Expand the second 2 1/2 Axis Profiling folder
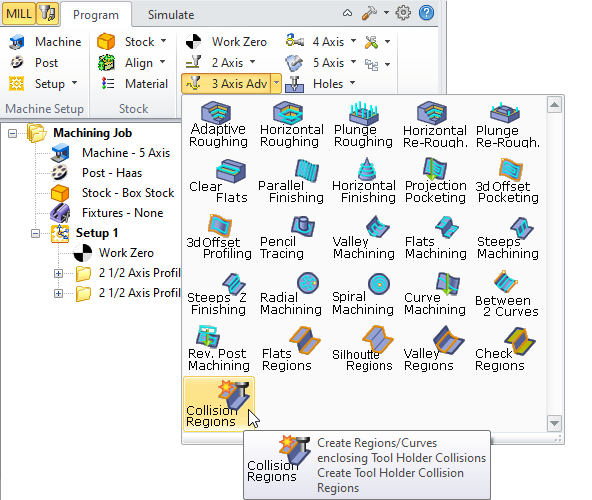The width and height of the screenshot is (592, 500). tap(59, 293)
